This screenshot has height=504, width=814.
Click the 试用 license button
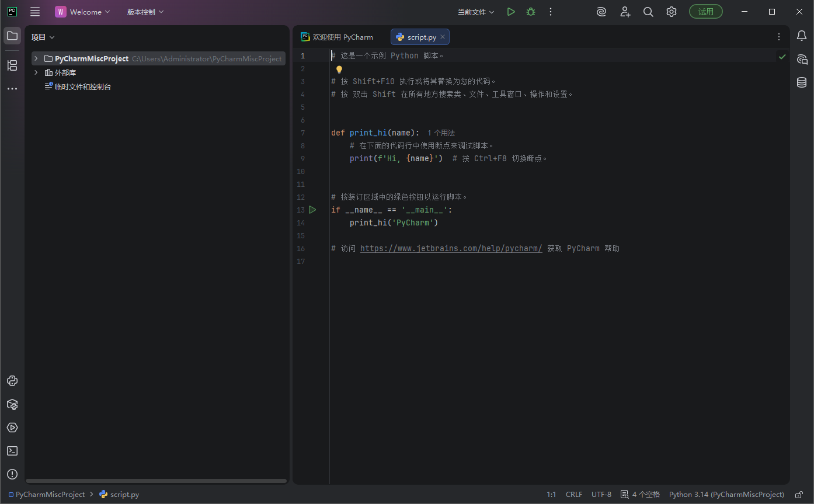coord(705,11)
